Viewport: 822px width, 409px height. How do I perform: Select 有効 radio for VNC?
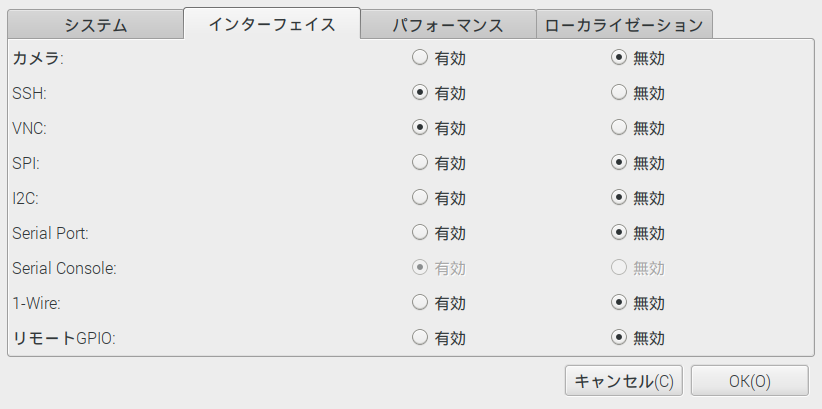(x=420, y=128)
